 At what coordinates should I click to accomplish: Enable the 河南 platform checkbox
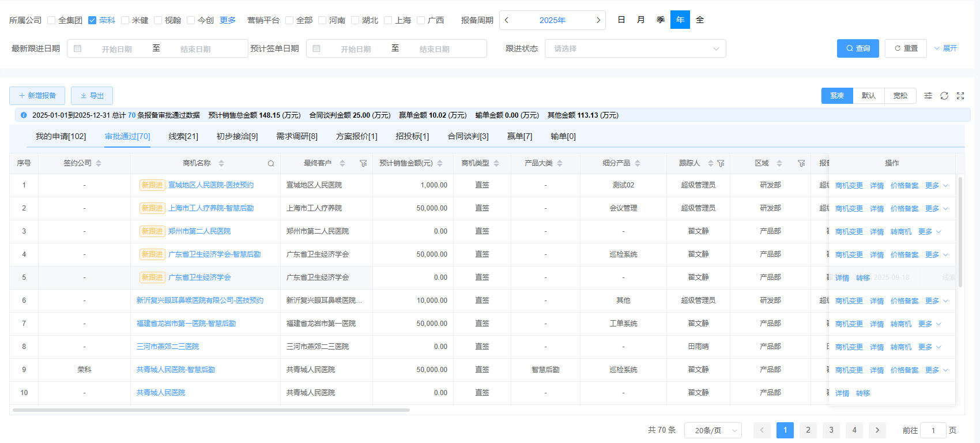322,20
